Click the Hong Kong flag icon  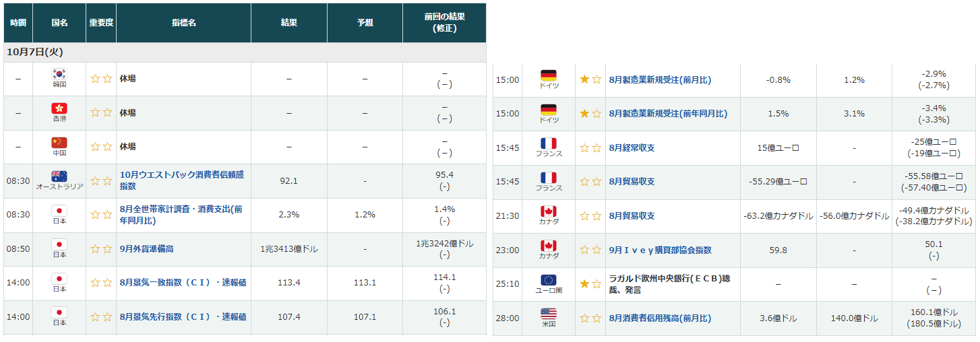coord(59,108)
